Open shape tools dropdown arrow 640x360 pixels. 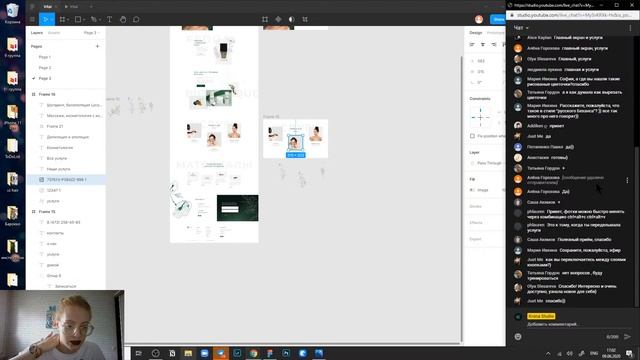[x=84, y=20]
